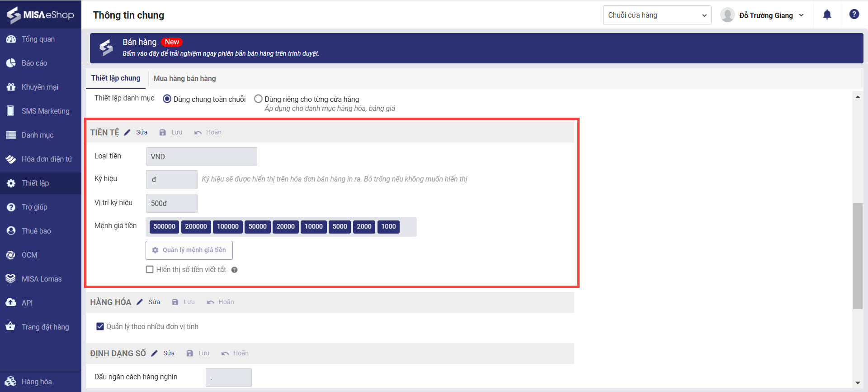Open Báo cáo pie chart icon
The image size is (868, 392).
(11, 63)
